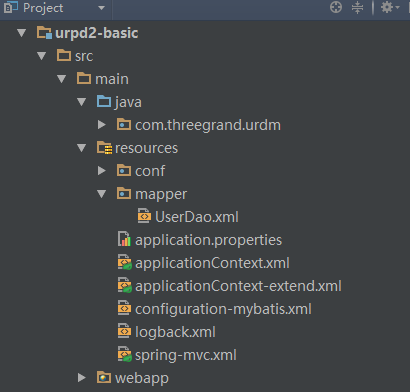
Task: Select the UserDao.xml file name
Action: coord(197,217)
